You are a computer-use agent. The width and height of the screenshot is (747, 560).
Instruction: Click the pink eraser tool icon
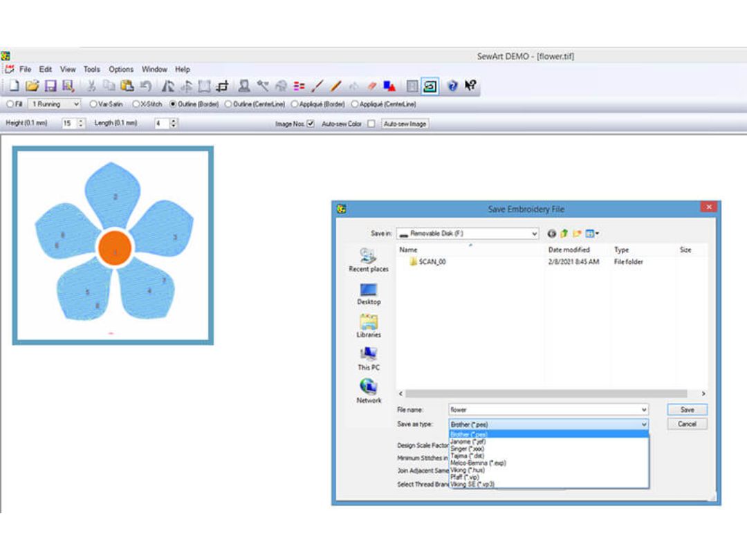click(372, 86)
